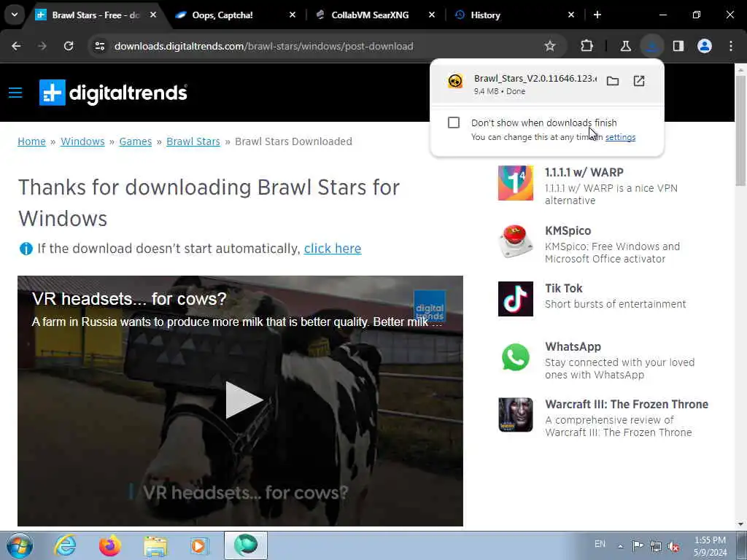Reload the current page
747x560 pixels.
tap(69, 46)
